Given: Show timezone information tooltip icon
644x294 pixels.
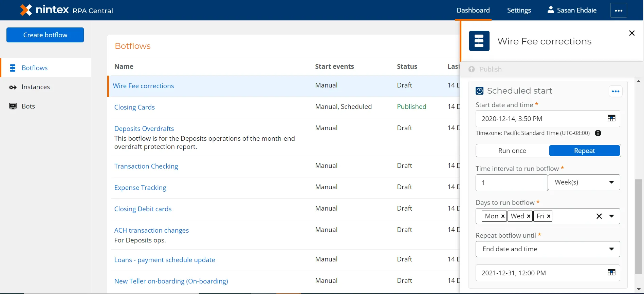Looking at the screenshot, I should (x=598, y=133).
